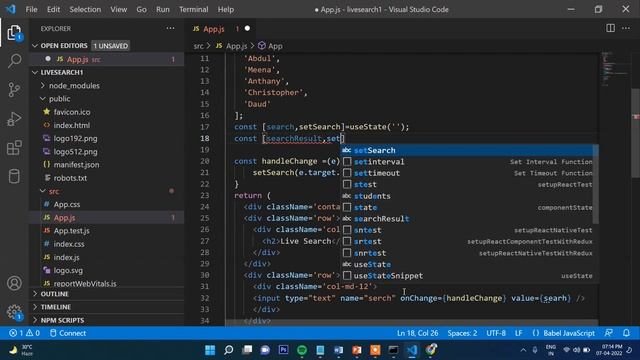Show hidden system tray icons
This screenshot has width=640, height=360.
(x=523, y=350)
